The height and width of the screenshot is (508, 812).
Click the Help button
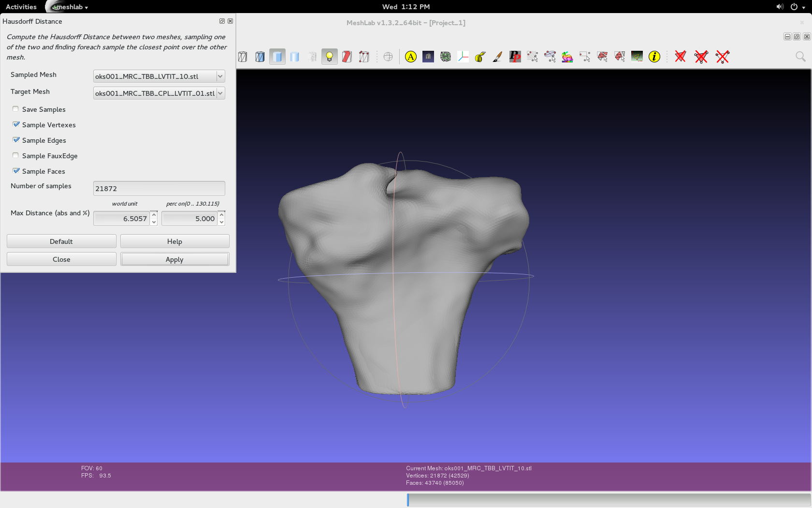tap(174, 241)
